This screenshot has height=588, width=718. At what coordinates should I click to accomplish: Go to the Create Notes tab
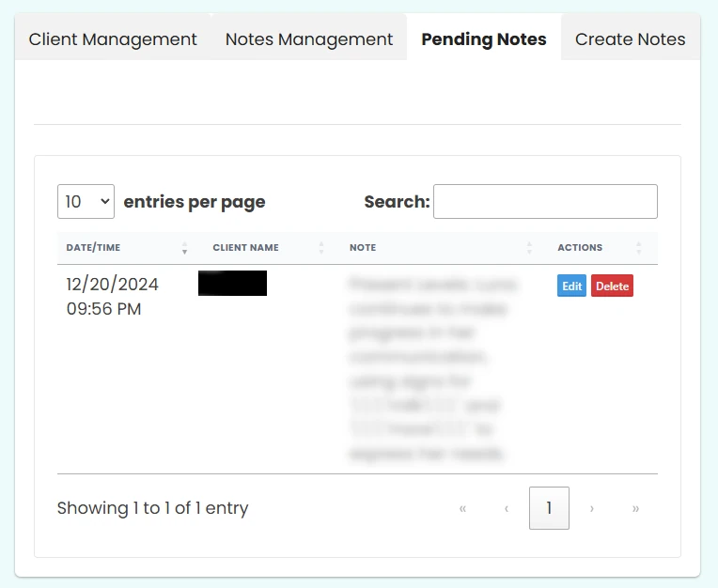[x=631, y=39]
